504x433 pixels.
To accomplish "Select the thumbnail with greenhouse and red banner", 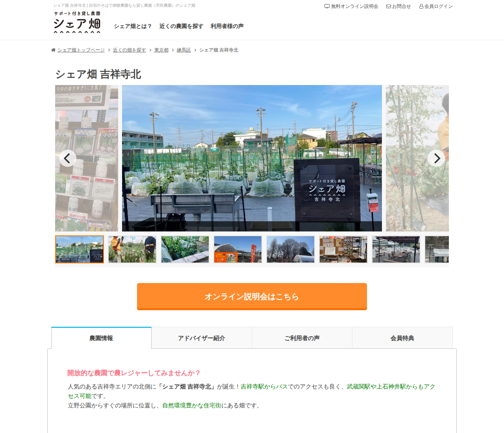I will (238, 249).
